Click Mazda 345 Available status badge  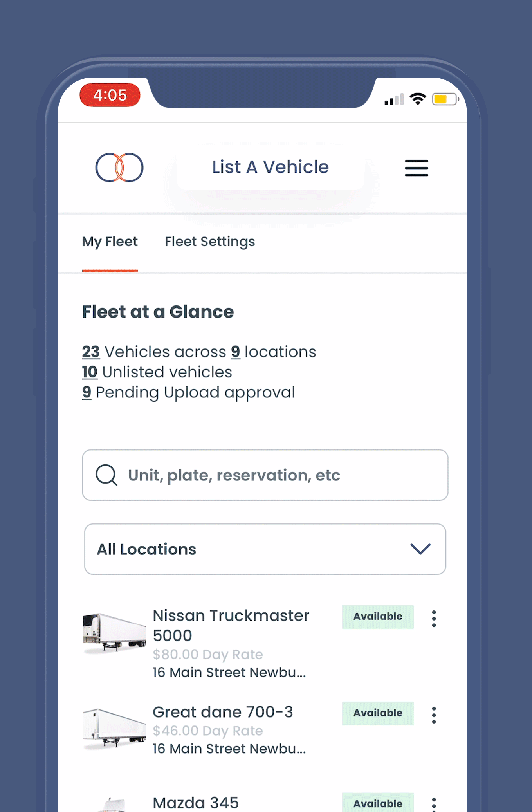click(x=378, y=803)
